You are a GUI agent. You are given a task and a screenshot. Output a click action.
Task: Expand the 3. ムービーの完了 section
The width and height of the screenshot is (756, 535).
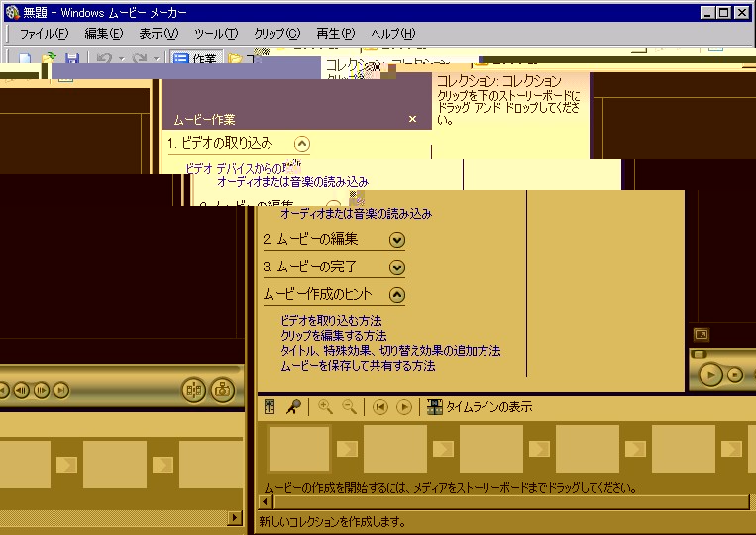tap(397, 267)
